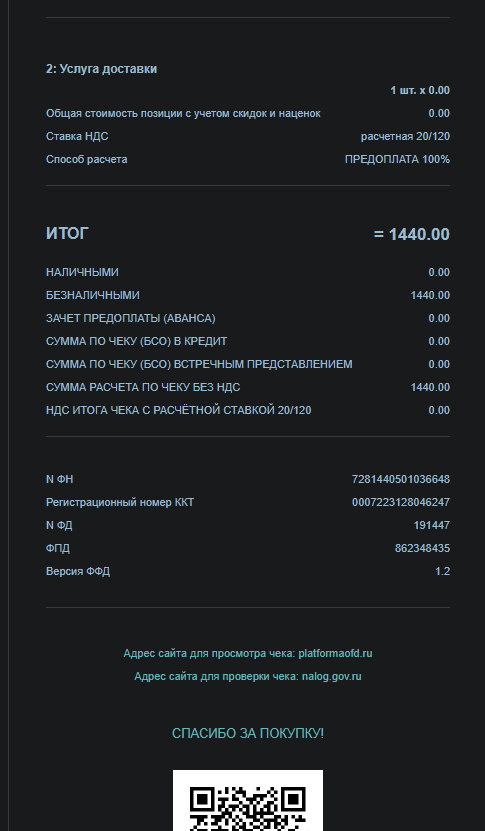Click the БЕЗНАЛИЧНЫМИ amount 1440.00

pos(430,295)
